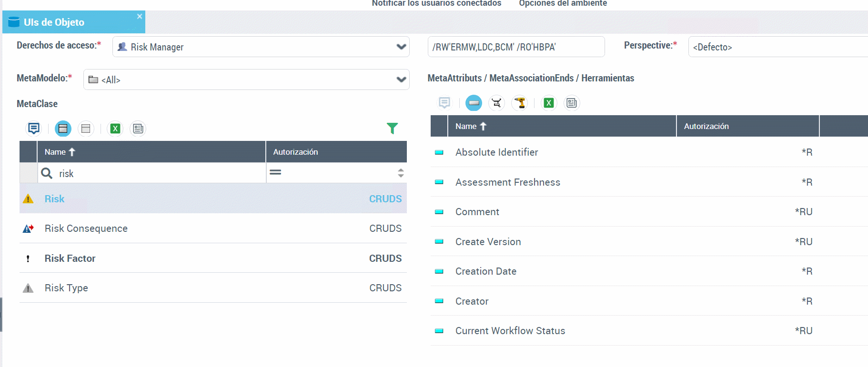Select the Risk Factor row
Screen dimensions: 868x367
[213, 258]
